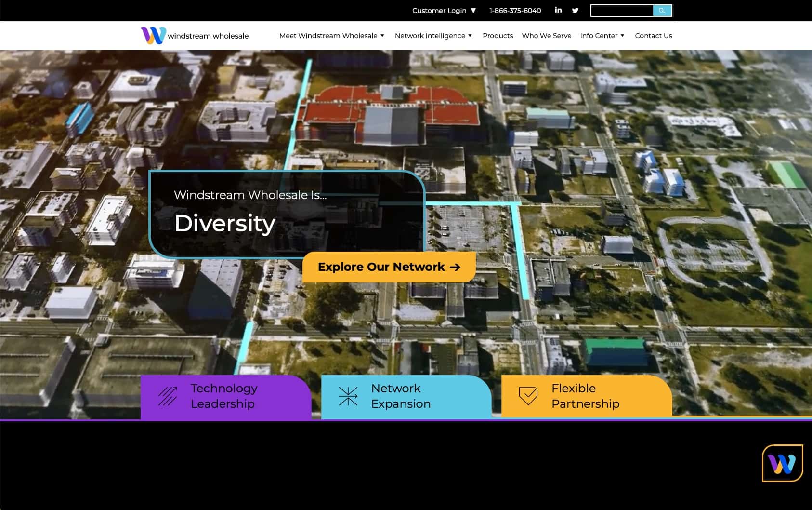Click the Windstream Wholesale header logo
Image resolution: width=812 pixels, height=510 pixels.
(x=195, y=36)
